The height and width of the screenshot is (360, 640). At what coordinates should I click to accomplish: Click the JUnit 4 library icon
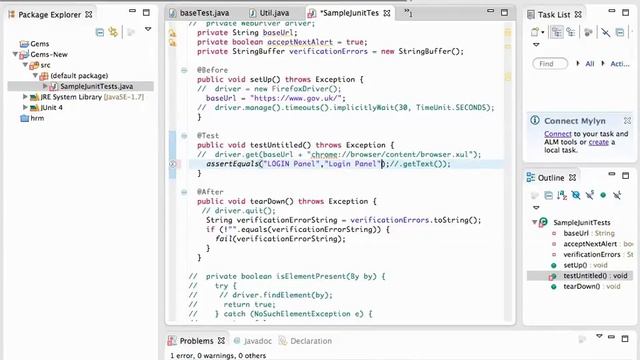[34, 107]
